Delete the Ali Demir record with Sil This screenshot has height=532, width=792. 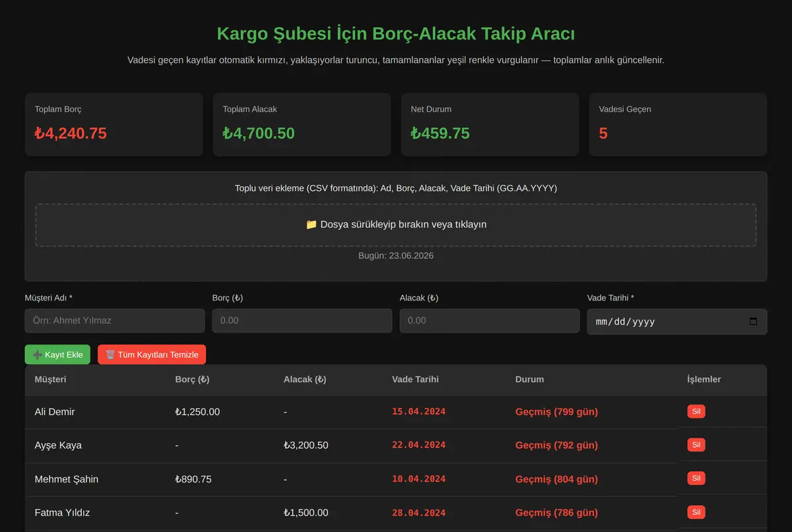(x=696, y=412)
